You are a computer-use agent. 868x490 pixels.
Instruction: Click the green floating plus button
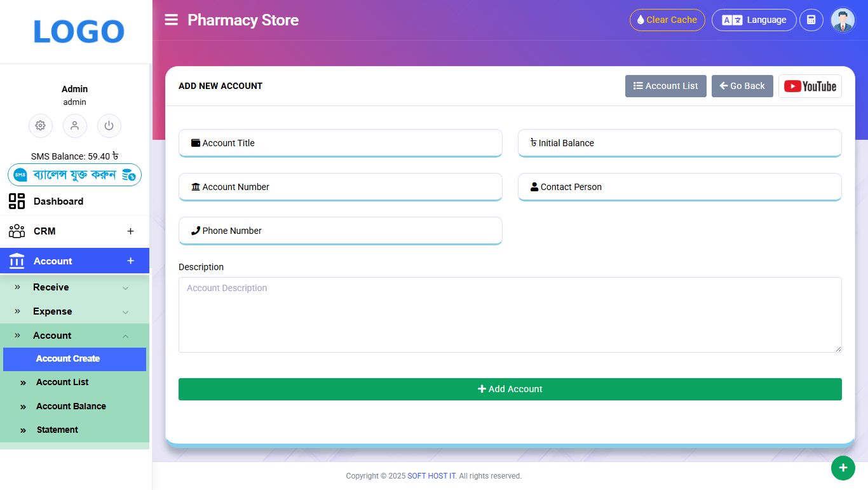point(843,468)
